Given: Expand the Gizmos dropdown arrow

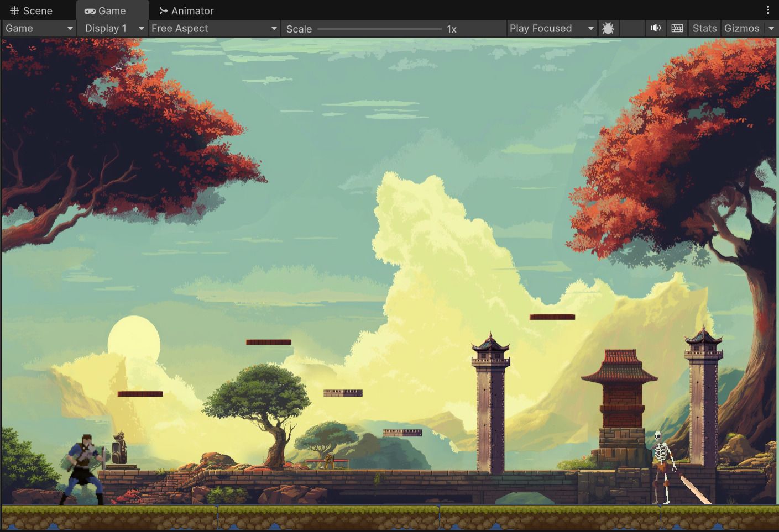Looking at the screenshot, I should click(x=771, y=28).
